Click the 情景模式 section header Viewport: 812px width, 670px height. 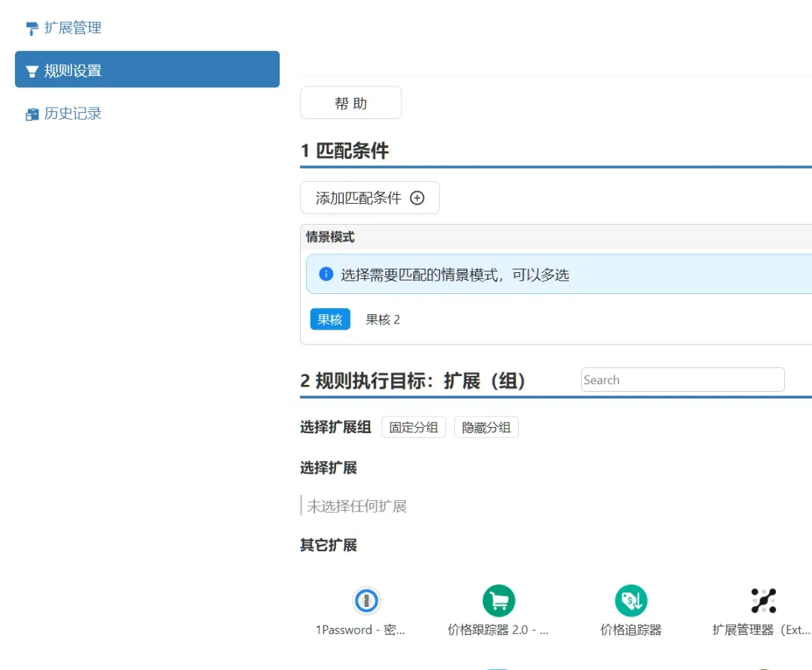coord(330,237)
